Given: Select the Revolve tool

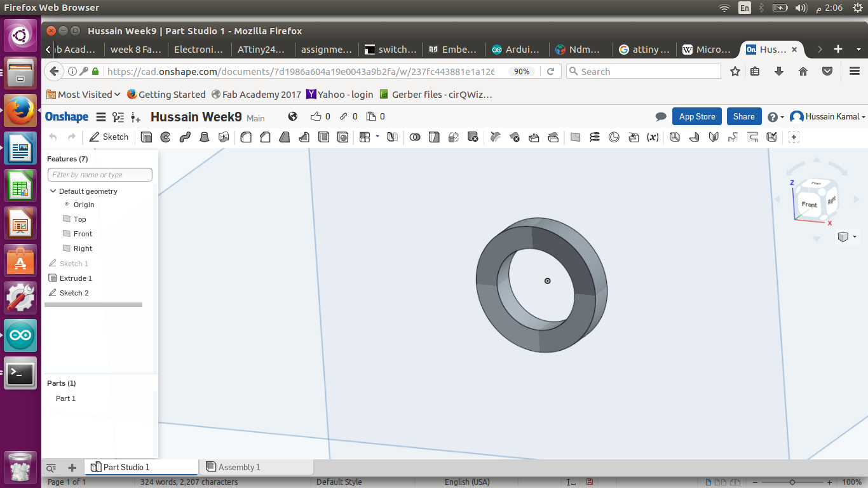Looking at the screenshot, I should pyautogui.click(x=165, y=137).
